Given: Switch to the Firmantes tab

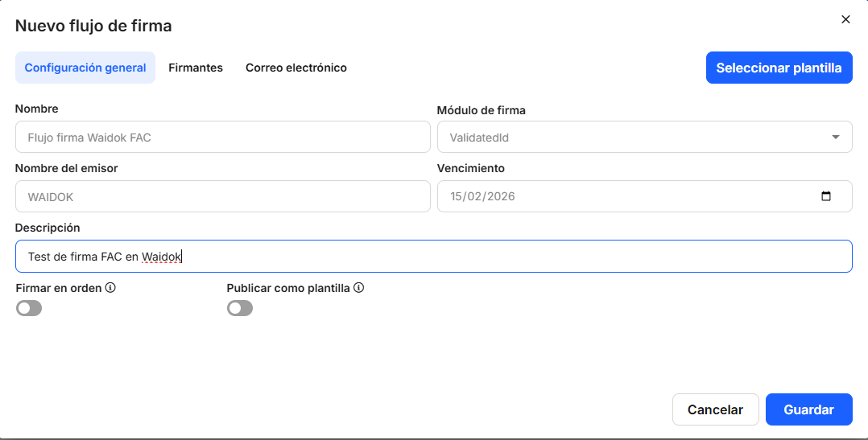Looking at the screenshot, I should pyautogui.click(x=196, y=68).
